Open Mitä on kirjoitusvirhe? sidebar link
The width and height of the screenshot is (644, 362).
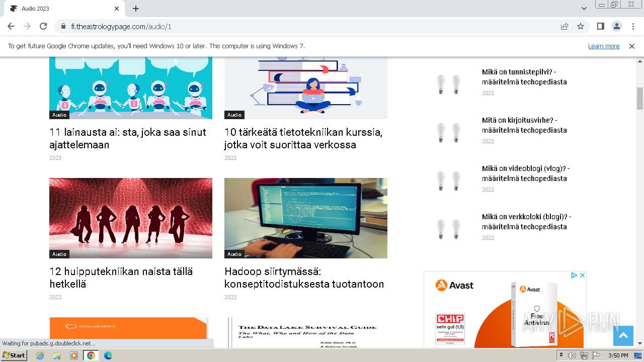[x=524, y=125]
